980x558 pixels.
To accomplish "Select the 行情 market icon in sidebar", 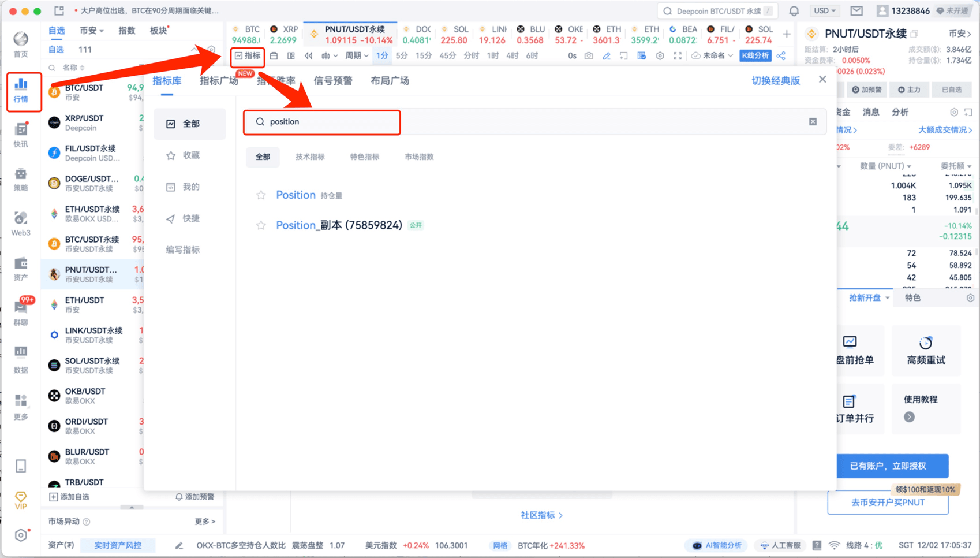I will [x=21, y=91].
